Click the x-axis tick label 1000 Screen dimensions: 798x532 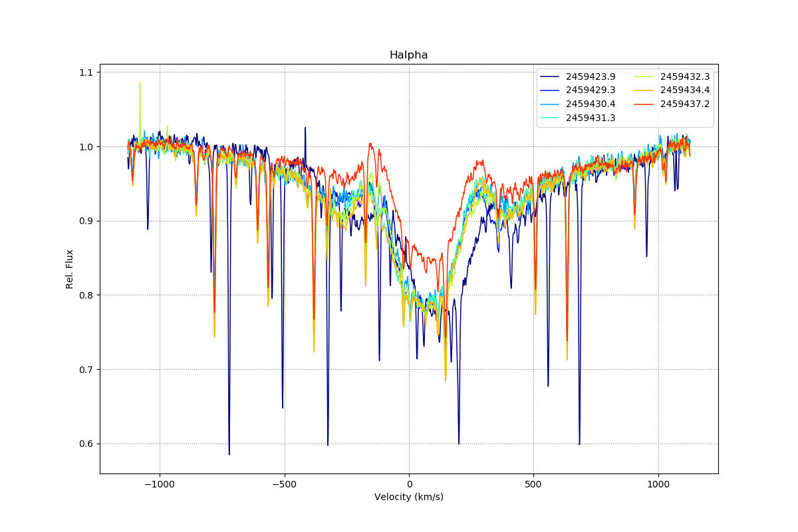[658, 484]
